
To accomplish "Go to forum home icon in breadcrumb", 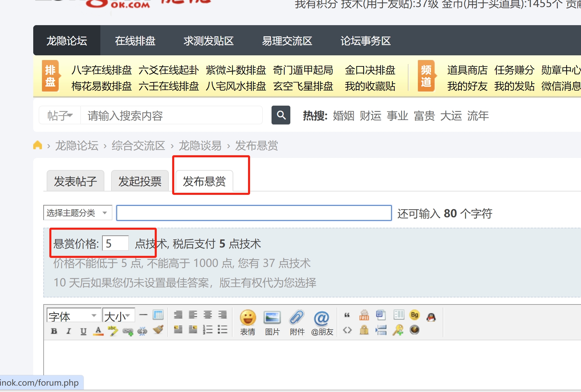I will tap(38, 145).
